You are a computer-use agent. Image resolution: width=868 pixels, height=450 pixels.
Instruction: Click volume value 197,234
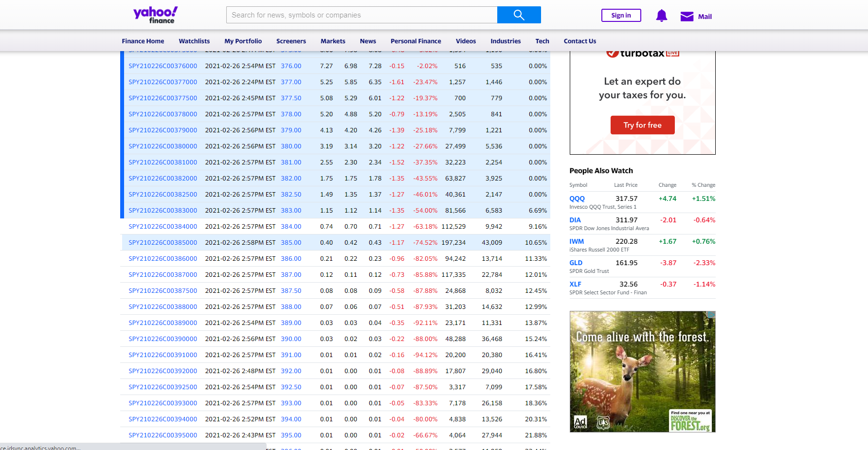(453, 243)
